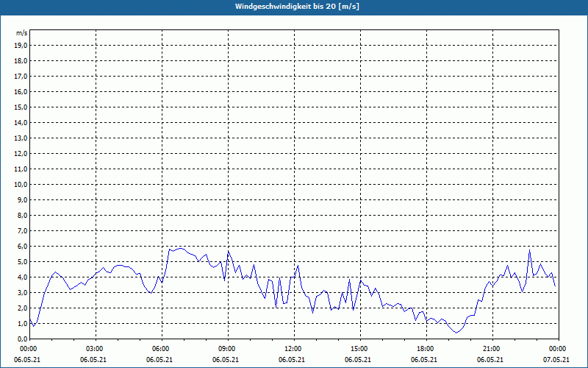Select the 1,0 y-axis label
This screenshot has height=368, width=588.
pyautogui.click(x=22, y=323)
